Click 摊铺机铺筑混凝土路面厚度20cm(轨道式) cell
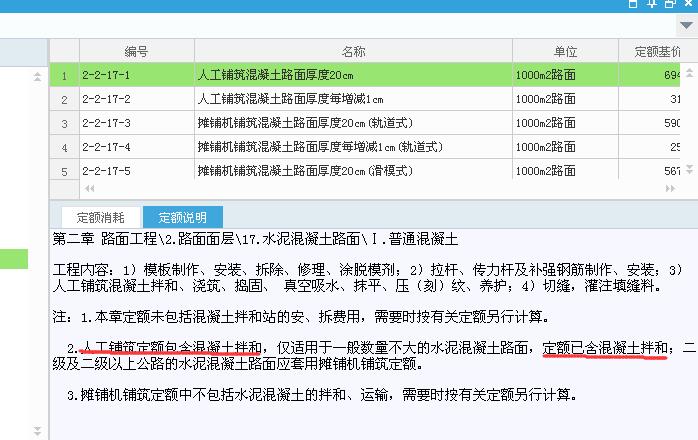This screenshot has height=440, width=698. coord(353,123)
